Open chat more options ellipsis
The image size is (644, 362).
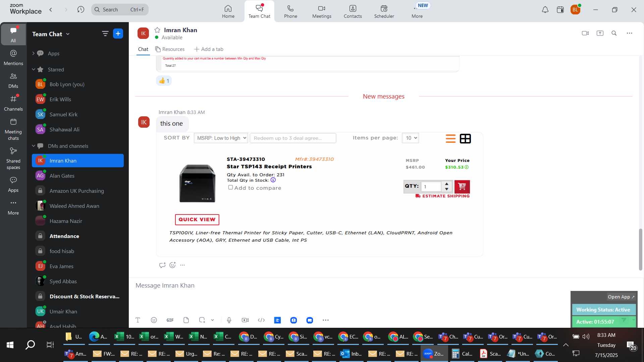(x=630, y=33)
